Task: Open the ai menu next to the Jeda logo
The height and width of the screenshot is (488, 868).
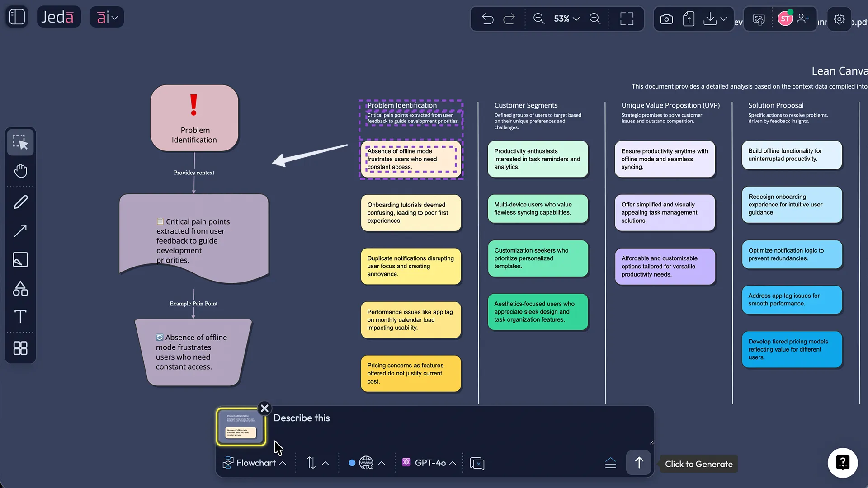Action: point(107,17)
